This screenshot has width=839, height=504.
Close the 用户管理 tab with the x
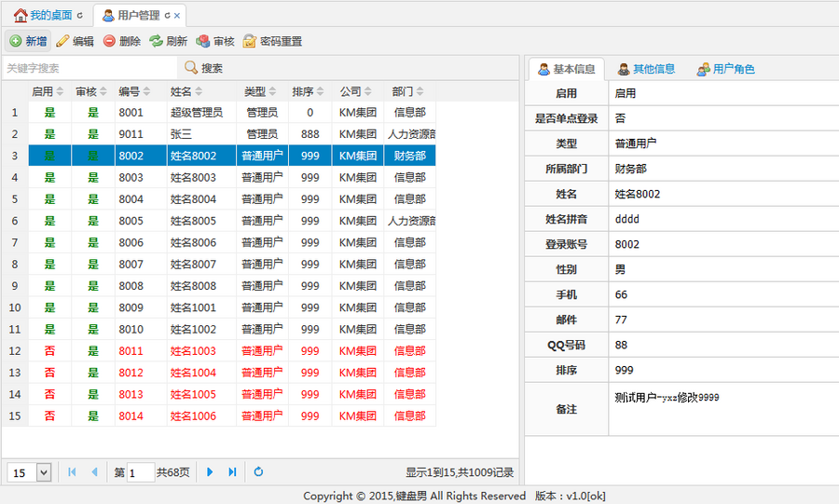click(177, 16)
